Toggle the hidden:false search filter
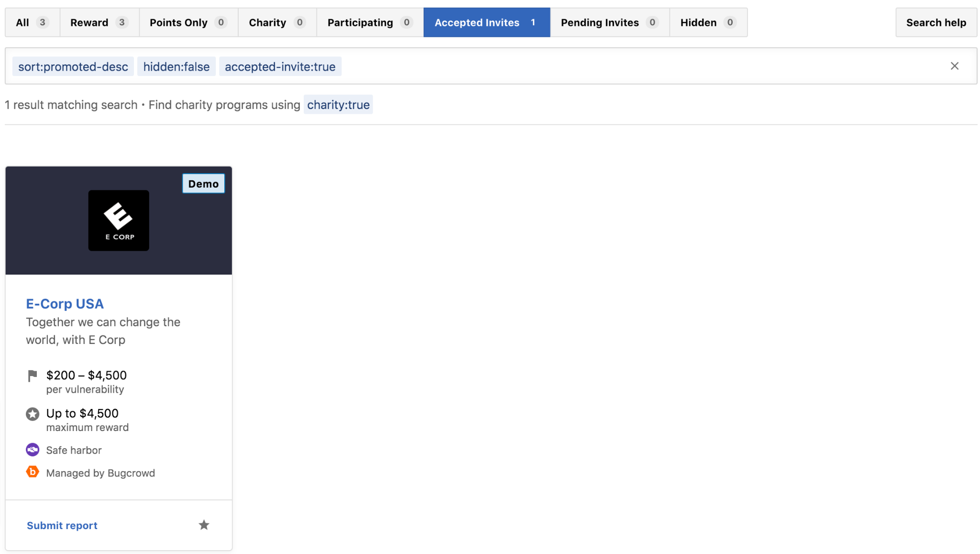Viewport: 980px width, 554px height. click(x=176, y=66)
